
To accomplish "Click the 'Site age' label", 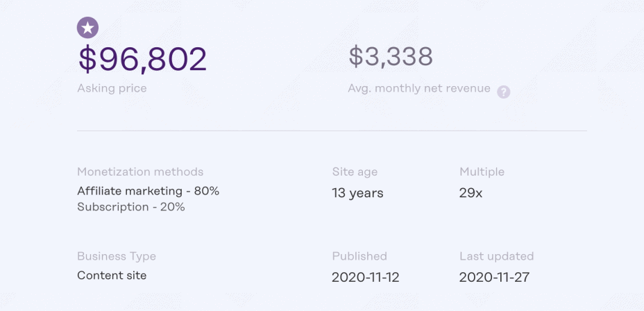I will 355,171.
